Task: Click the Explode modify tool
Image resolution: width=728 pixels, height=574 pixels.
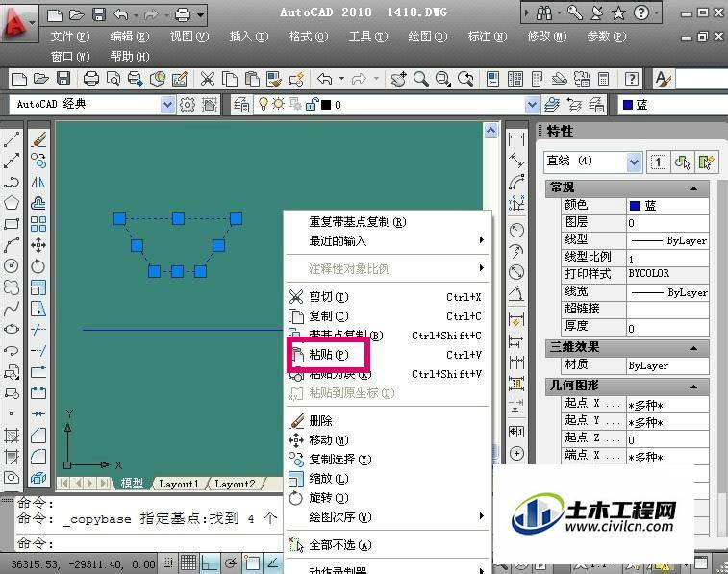Action: pos(38,477)
